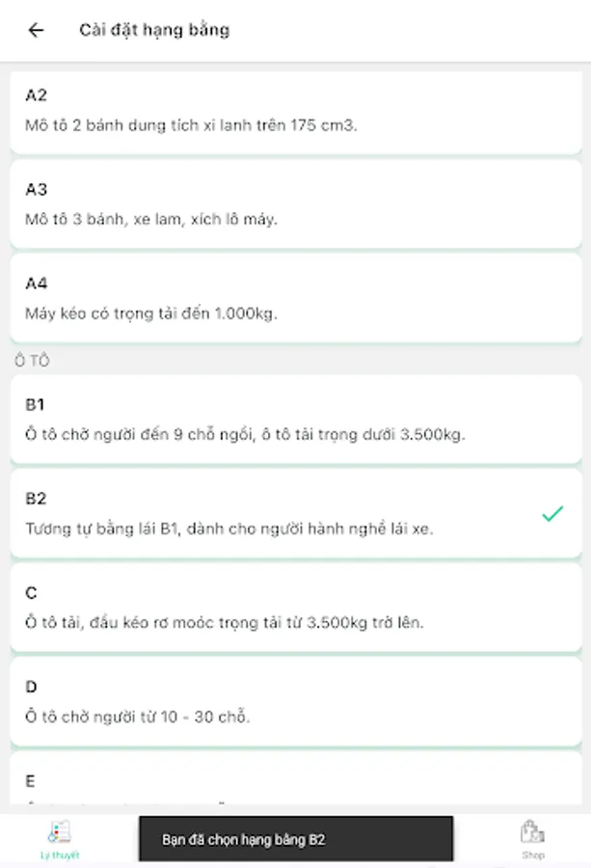Click the green checkmark on B2
591x868 pixels.
552,514
